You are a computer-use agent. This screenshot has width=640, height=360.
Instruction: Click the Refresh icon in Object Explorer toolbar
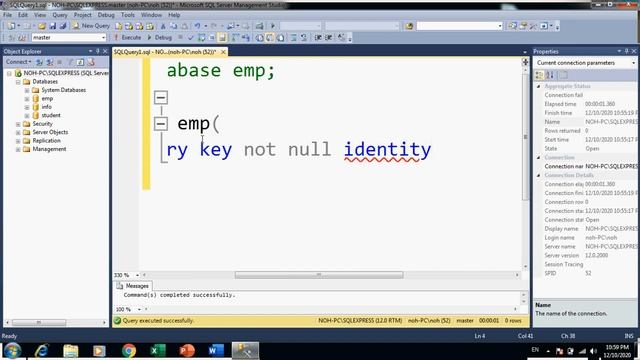80,62
